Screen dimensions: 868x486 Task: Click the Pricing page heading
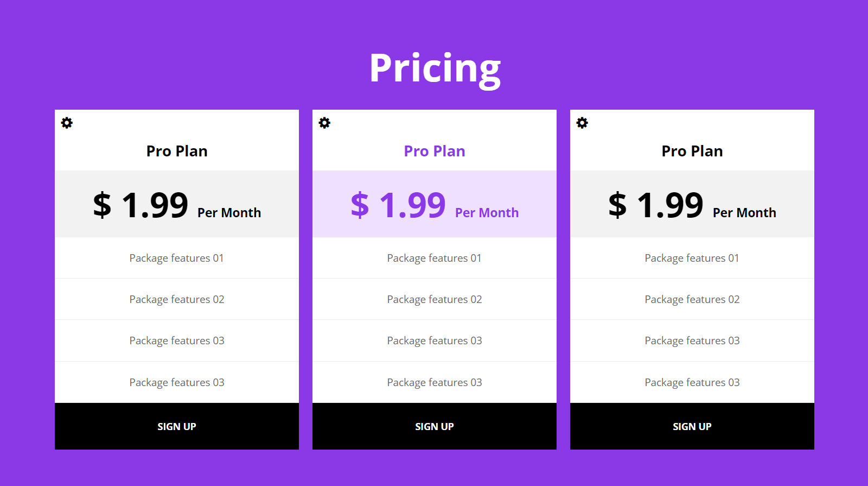click(x=435, y=68)
